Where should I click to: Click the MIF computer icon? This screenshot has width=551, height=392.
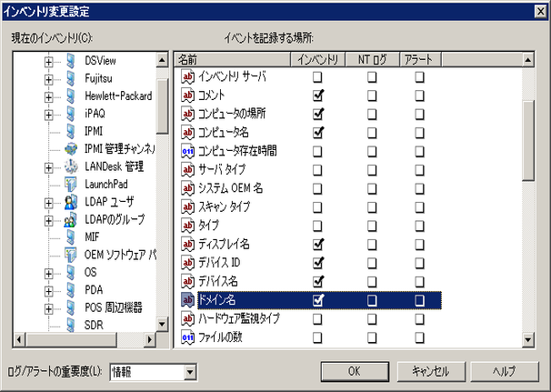coord(71,237)
